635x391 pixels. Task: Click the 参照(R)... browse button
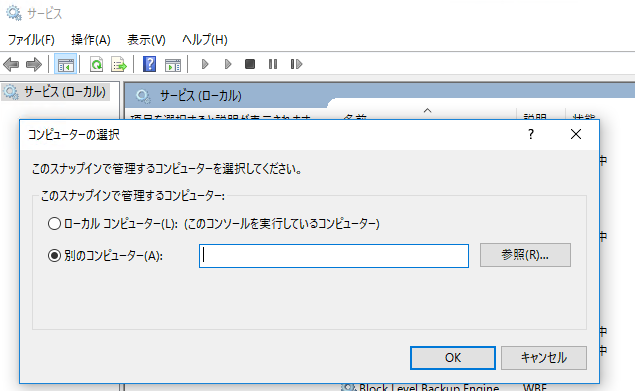(525, 255)
